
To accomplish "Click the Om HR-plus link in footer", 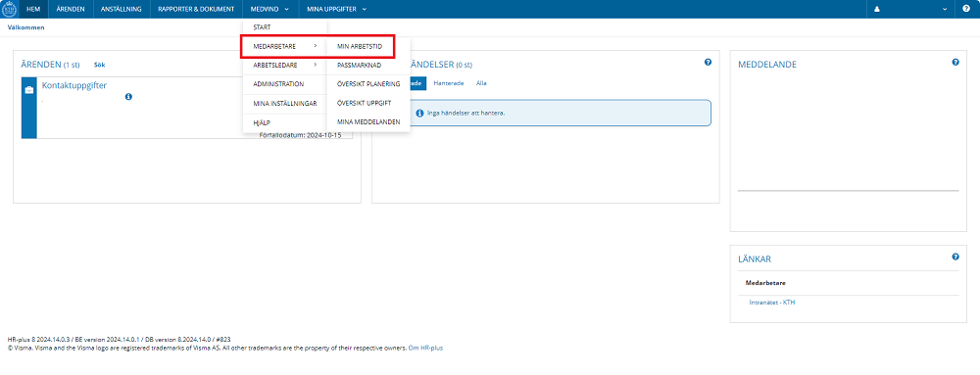I will 425,349.
